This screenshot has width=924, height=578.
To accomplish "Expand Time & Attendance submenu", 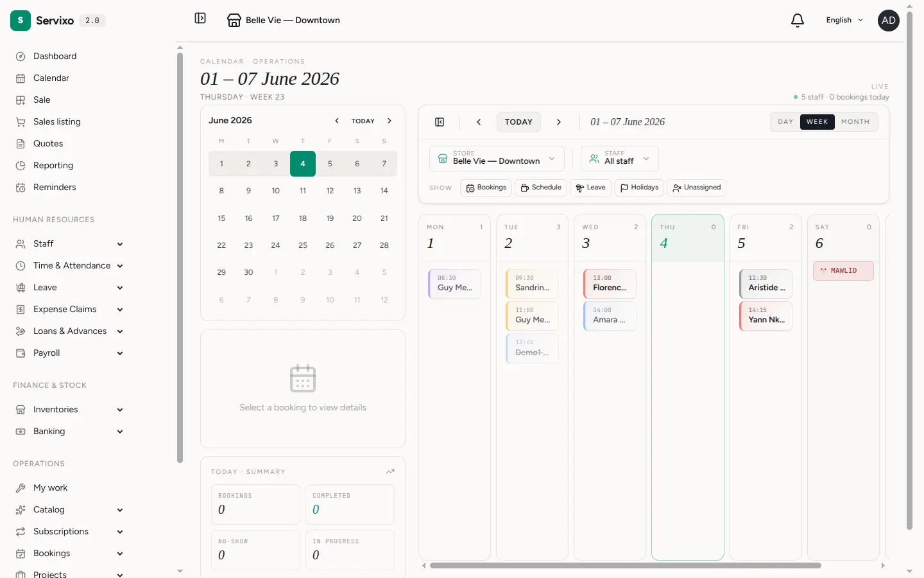I will pos(120,266).
